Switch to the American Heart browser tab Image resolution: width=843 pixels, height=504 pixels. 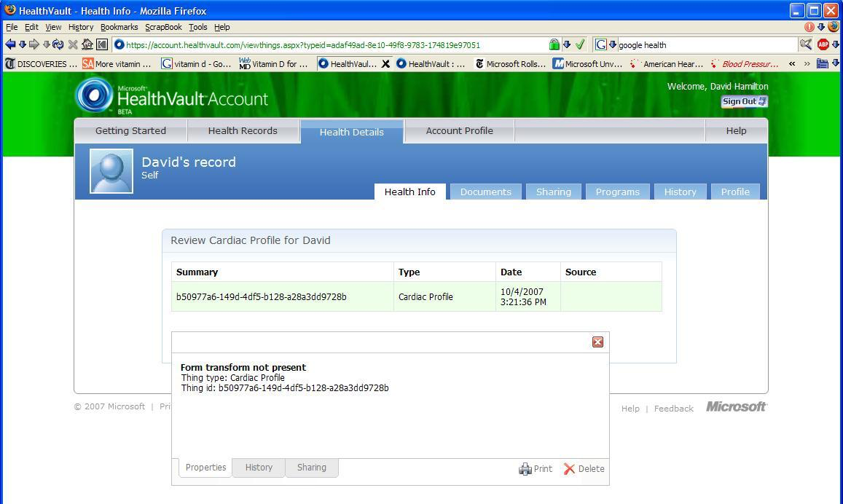click(x=667, y=64)
